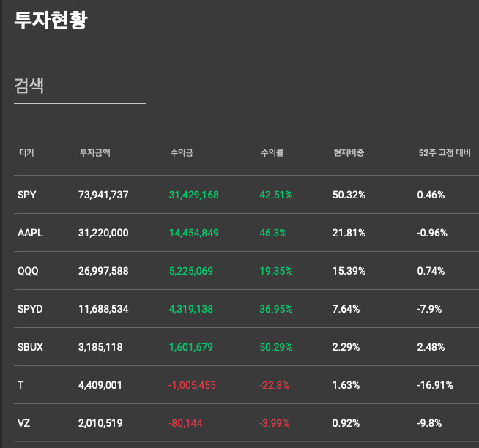Click the 7.64% current weight
The width and height of the screenshot is (479, 448).
click(x=346, y=309)
